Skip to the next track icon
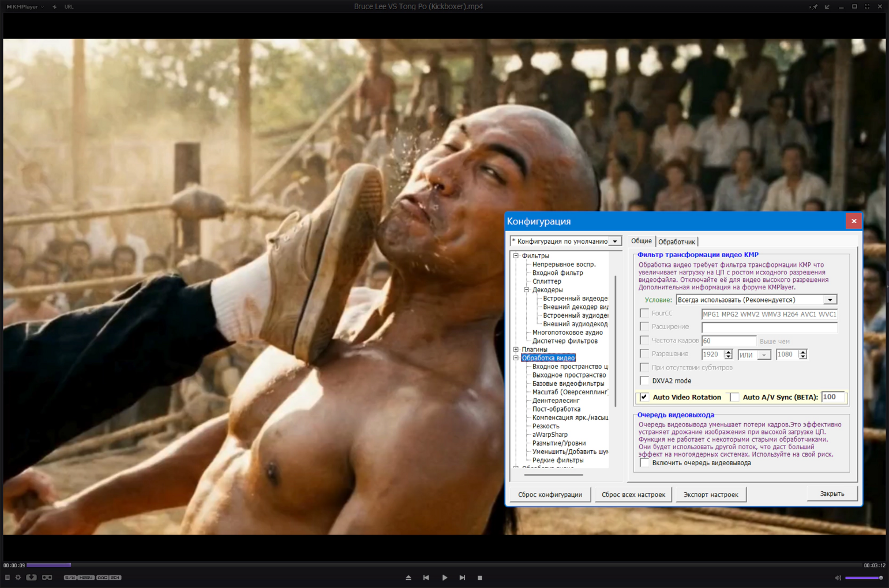The image size is (889, 588). click(x=462, y=578)
